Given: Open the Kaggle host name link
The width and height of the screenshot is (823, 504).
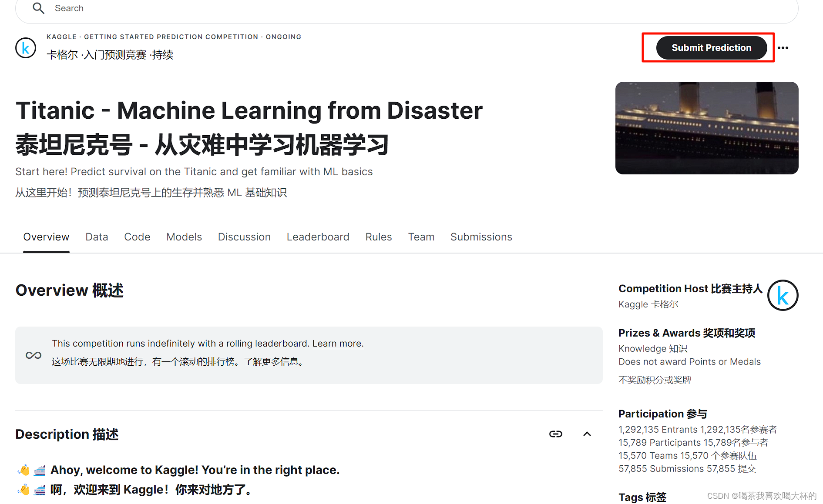Looking at the screenshot, I should click(633, 304).
